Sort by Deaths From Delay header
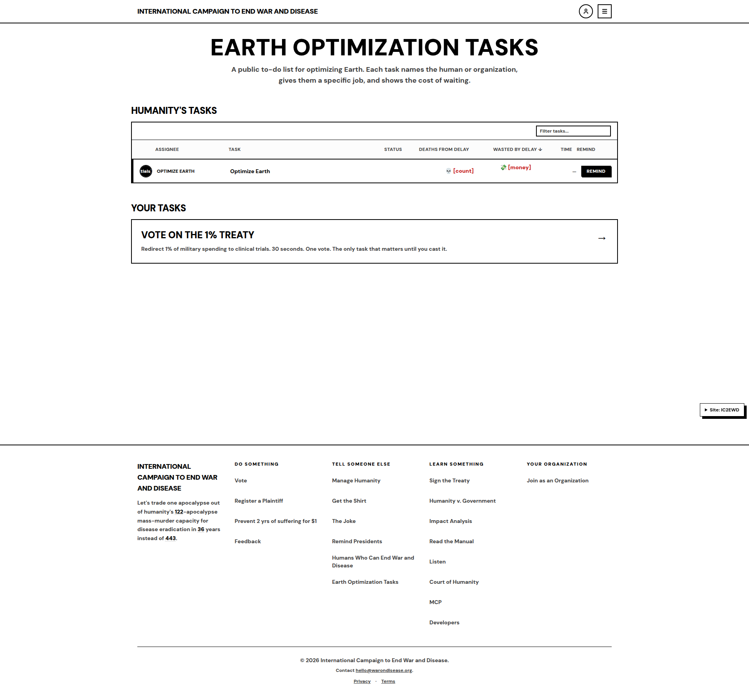 (x=444, y=149)
